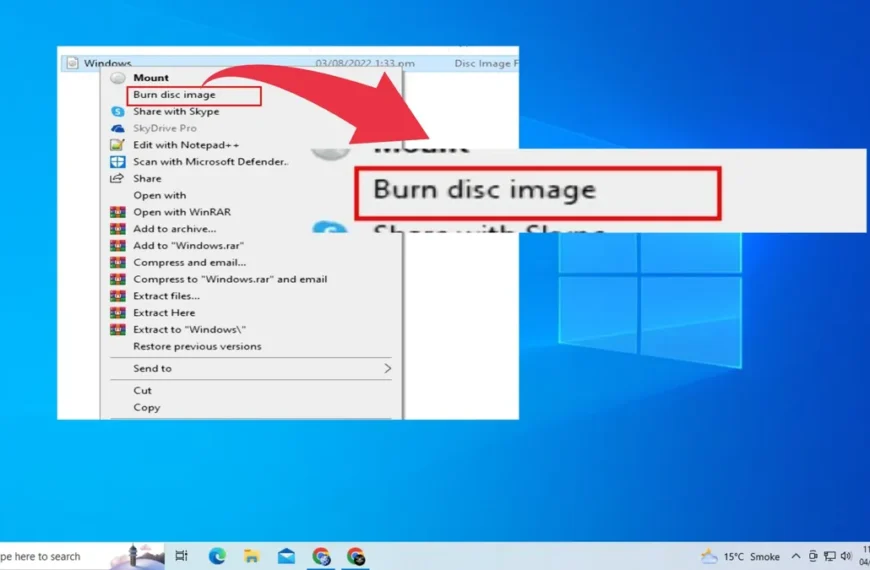Click the Meet Now tray icon
870x570 pixels.
point(813,556)
